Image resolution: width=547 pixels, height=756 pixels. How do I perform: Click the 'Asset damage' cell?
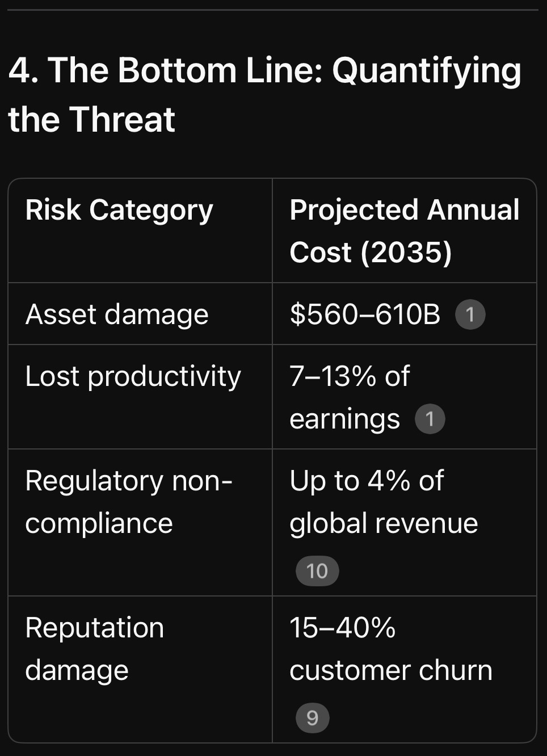[117, 314]
